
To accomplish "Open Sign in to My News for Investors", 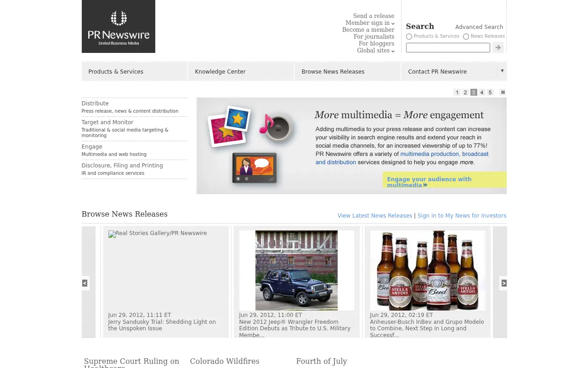I will coord(462,216).
